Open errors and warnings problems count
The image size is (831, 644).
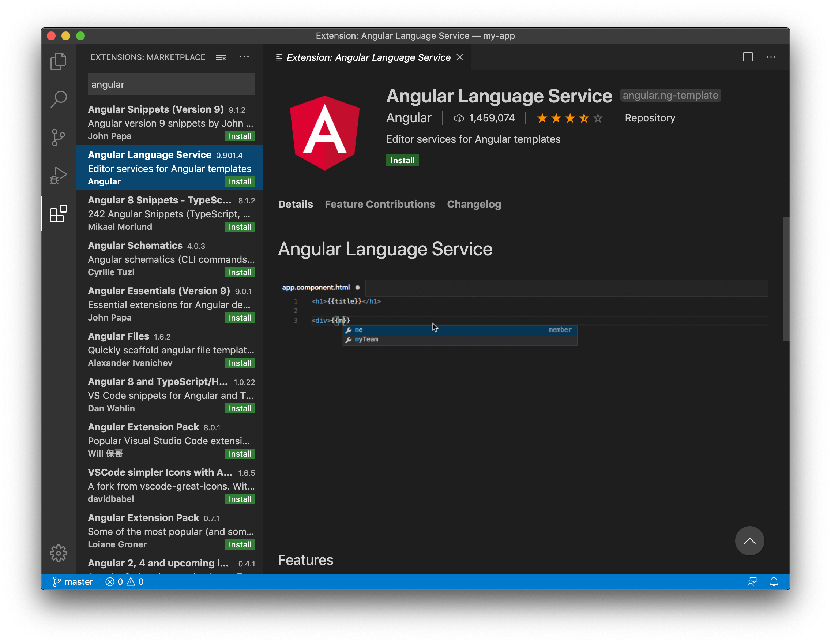tap(124, 581)
